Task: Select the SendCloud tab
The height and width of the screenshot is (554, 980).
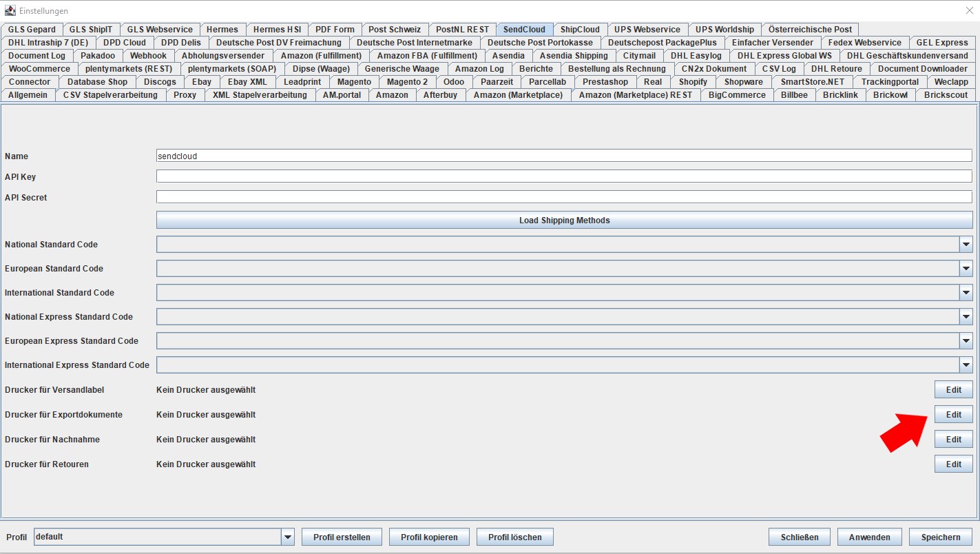Action: pos(524,30)
